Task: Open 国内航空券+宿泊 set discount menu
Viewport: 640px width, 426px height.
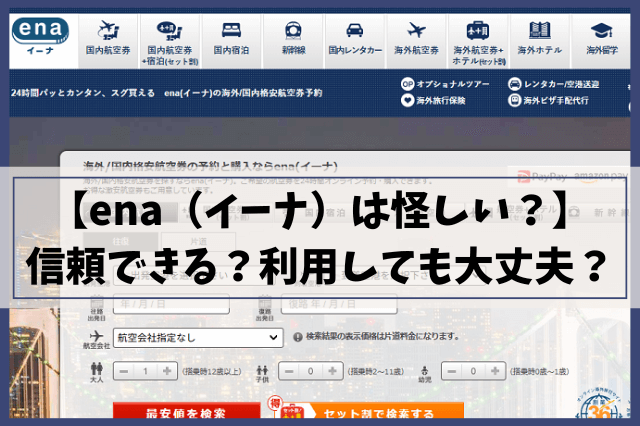Action: click(x=170, y=42)
